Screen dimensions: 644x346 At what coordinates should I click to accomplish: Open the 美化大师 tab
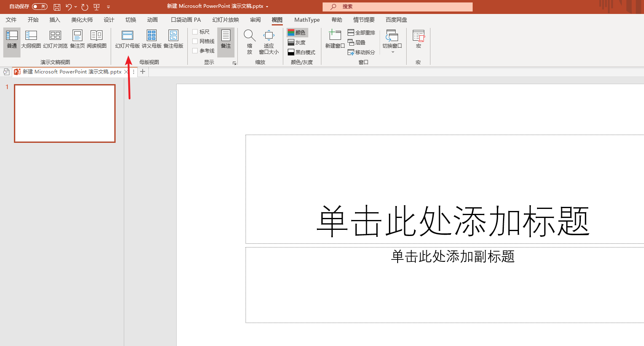82,20
